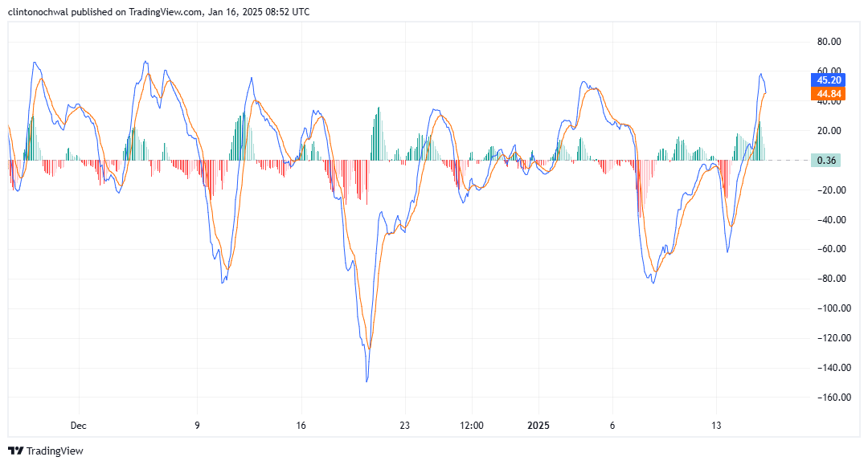Screen dimensions: 868x465
Task: Click the TradingView logo icon
Action: pyautogui.click(x=15, y=451)
